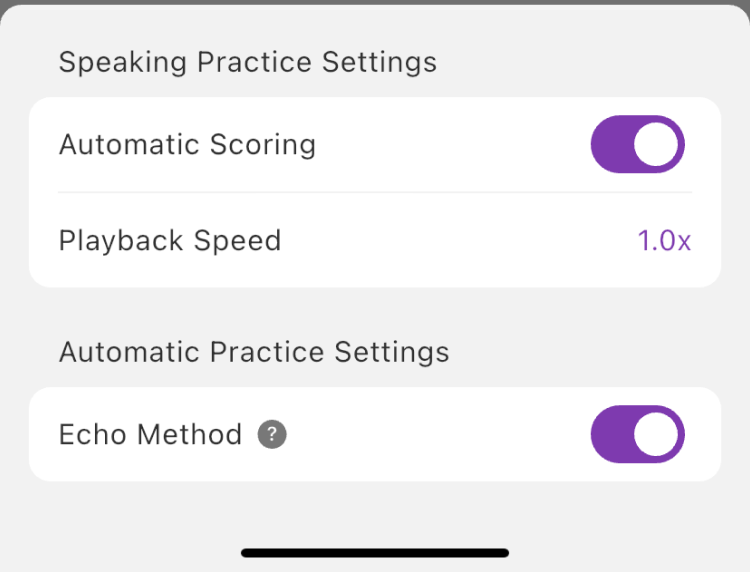Screen dimensions: 750x572
Task: Tap the Automatic Scoring label text
Action: click(x=187, y=145)
